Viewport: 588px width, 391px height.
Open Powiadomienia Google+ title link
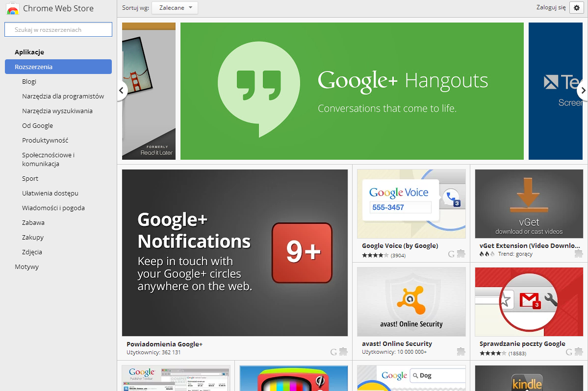[x=164, y=344]
